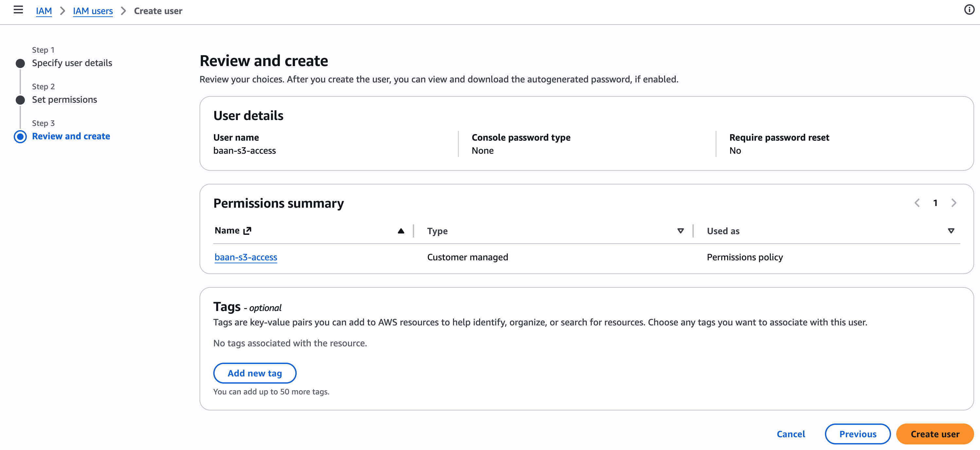The image size is (980, 450).
Task: Open the info panel icon
Action: coord(969,10)
